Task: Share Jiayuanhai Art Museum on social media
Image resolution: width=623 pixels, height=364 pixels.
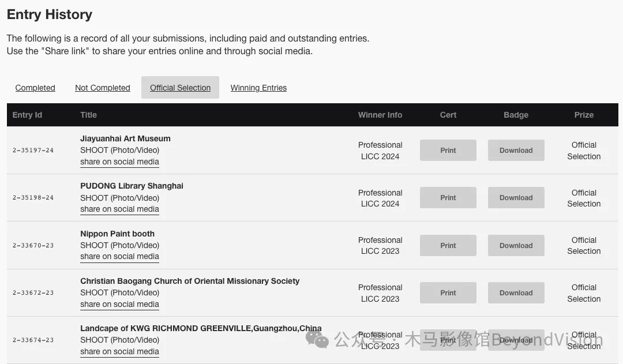Action: [119, 162]
